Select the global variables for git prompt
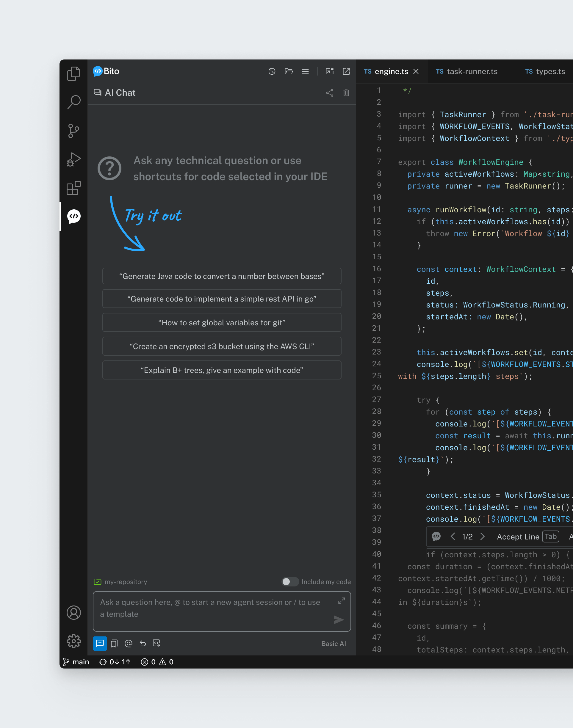Screen dimensions: 573x728 click(x=222, y=322)
